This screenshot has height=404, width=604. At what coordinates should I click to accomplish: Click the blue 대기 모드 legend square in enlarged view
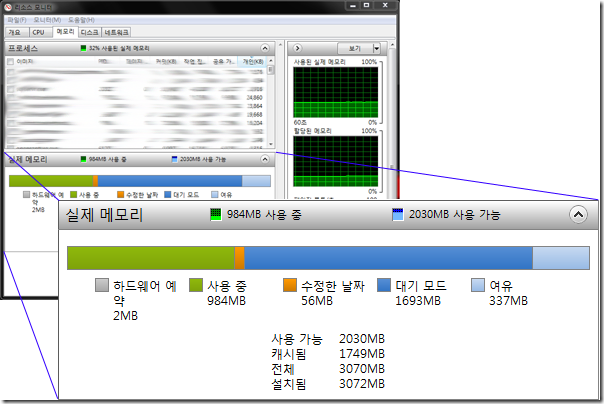382,286
